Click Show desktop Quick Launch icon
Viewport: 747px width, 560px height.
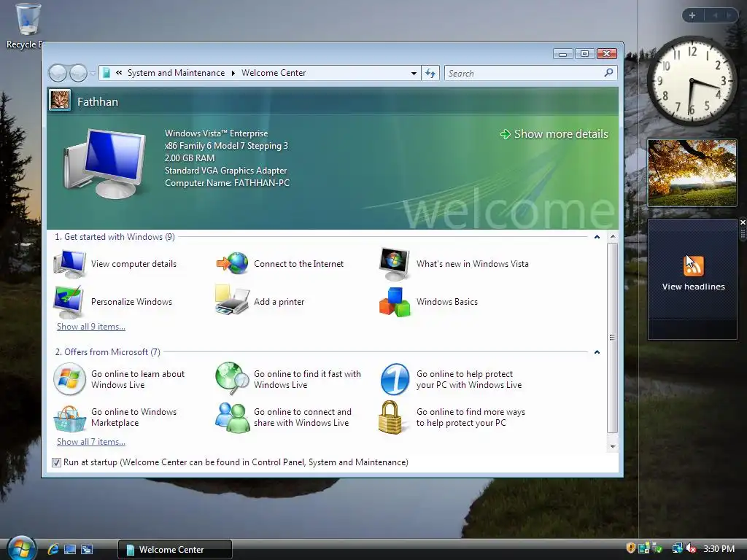70,550
